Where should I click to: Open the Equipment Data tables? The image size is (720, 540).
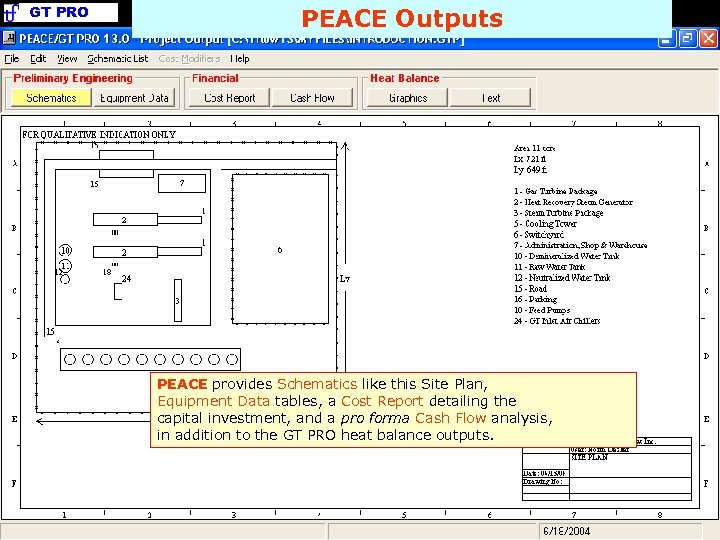pyautogui.click(x=134, y=98)
